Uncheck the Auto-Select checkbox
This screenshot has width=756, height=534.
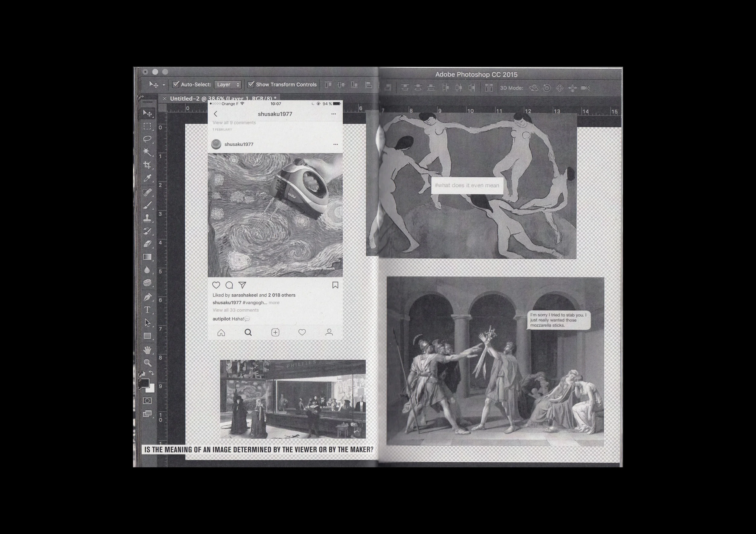tap(176, 85)
